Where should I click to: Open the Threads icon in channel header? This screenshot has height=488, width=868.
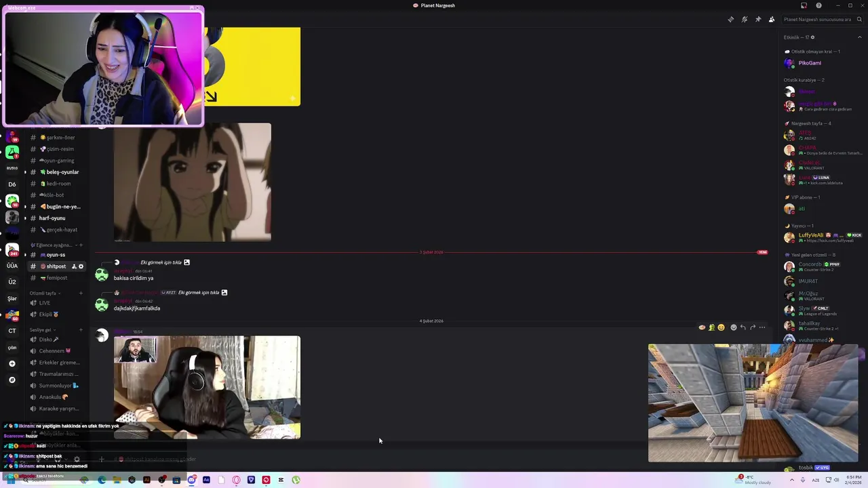tap(730, 20)
